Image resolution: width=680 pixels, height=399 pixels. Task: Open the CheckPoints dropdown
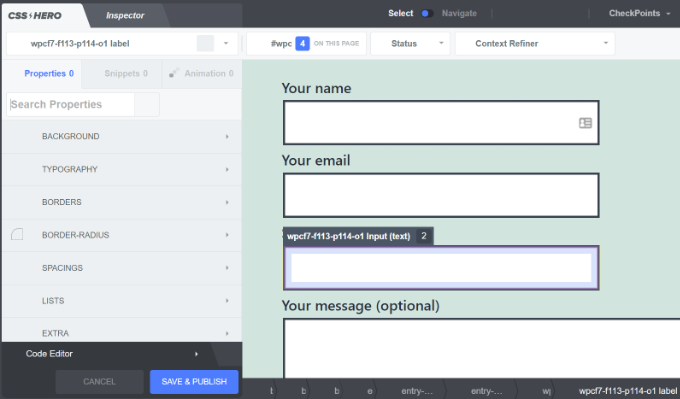tap(639, 13)
